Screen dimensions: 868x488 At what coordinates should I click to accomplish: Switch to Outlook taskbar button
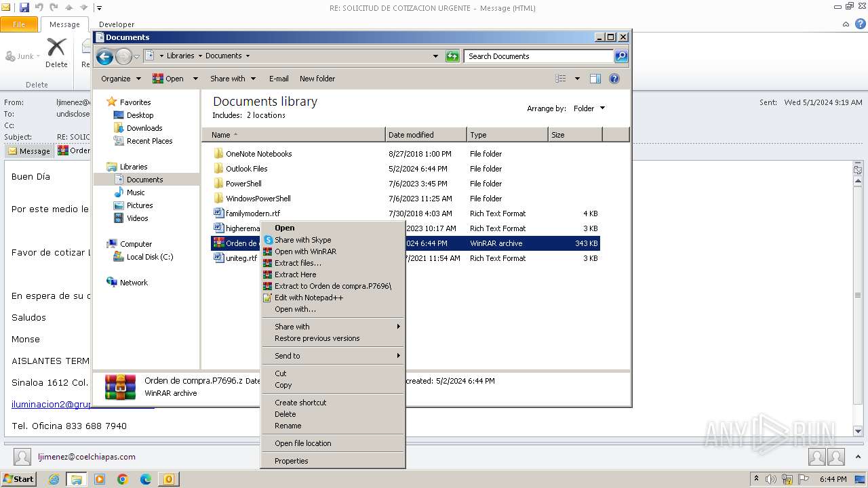(x=168, y=479)
